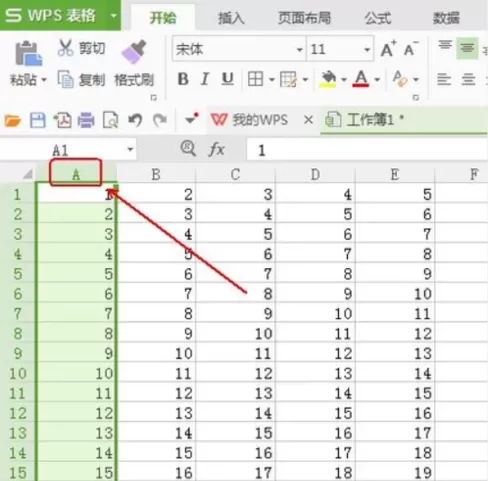Image resolution: width=488 pixels, height=481 pixels.
Task: Center text horizontally icon
Action: 468,79
